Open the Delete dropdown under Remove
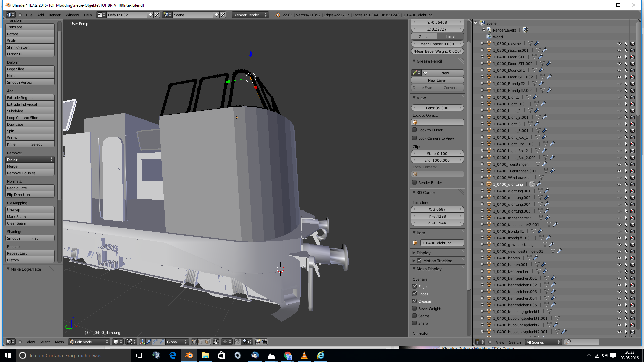This screenshot has height=362, width=644. 30,160
